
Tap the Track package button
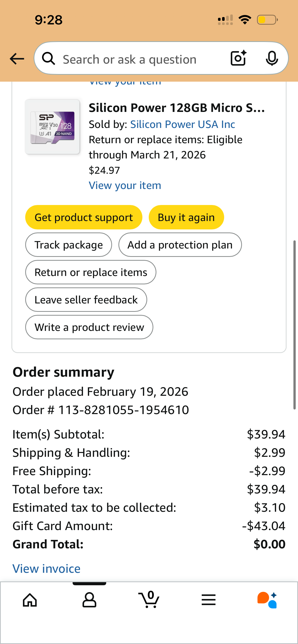point(69,245)
